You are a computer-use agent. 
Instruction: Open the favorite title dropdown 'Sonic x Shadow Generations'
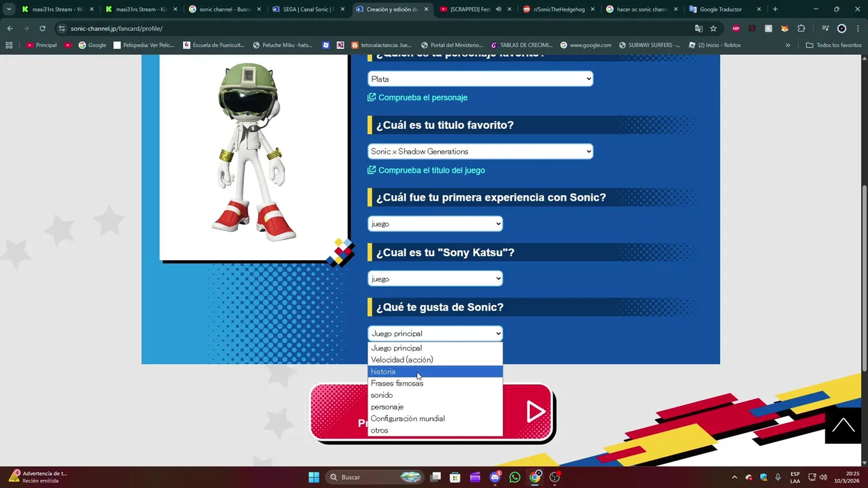tap(480, 151)
